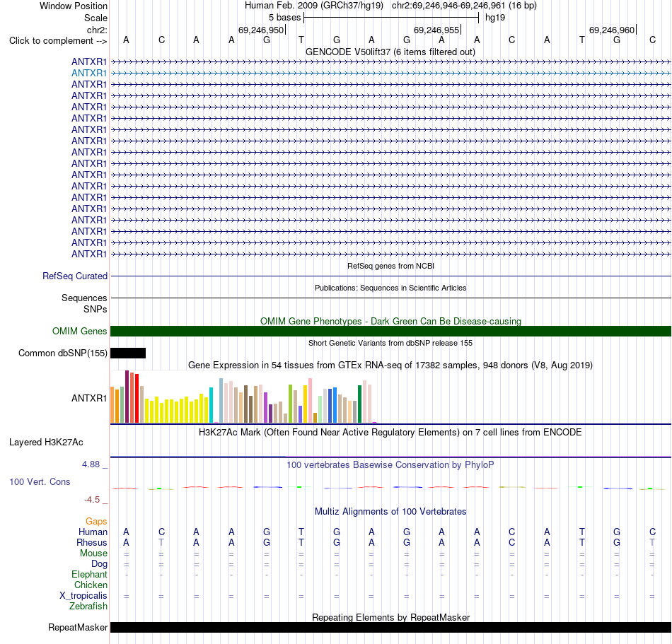Screen dimensions: 672x644
Task: Click 'RefSeq genes from NCBI' track title
Action: (390, 266)
